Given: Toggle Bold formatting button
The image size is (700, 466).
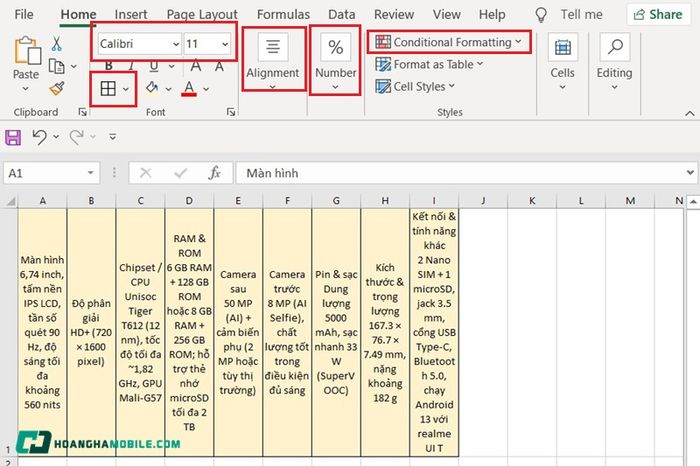Looking at the screenshot, I should coord(108,67).
